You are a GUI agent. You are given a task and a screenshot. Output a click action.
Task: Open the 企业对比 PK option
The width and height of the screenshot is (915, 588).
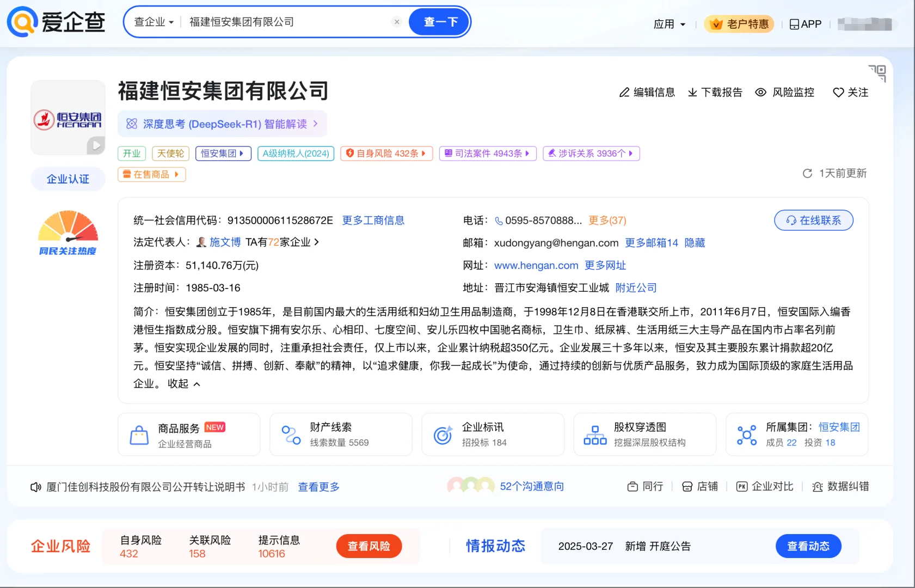coord(765,486)
